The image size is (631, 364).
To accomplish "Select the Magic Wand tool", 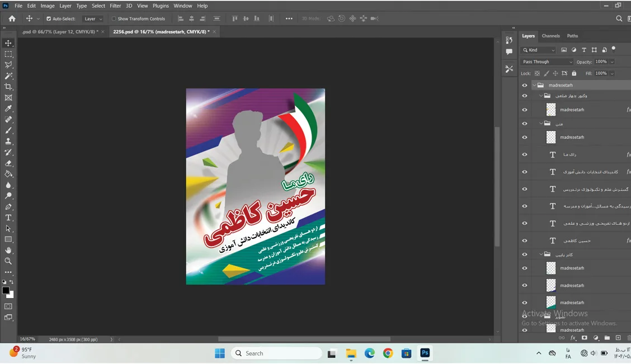I will click(x=8, y=75).
